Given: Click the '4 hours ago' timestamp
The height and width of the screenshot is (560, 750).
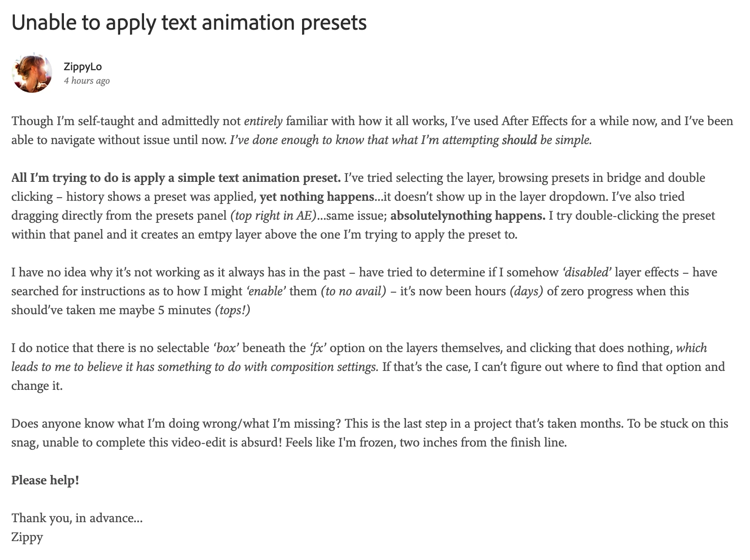Looking at the screenshot, I should click(x=87, y=81).
